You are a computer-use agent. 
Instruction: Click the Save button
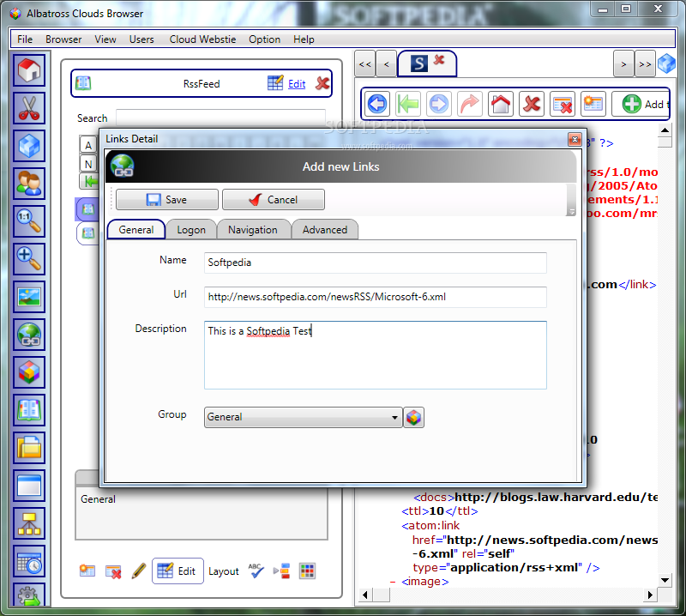[x=166, y=200]
